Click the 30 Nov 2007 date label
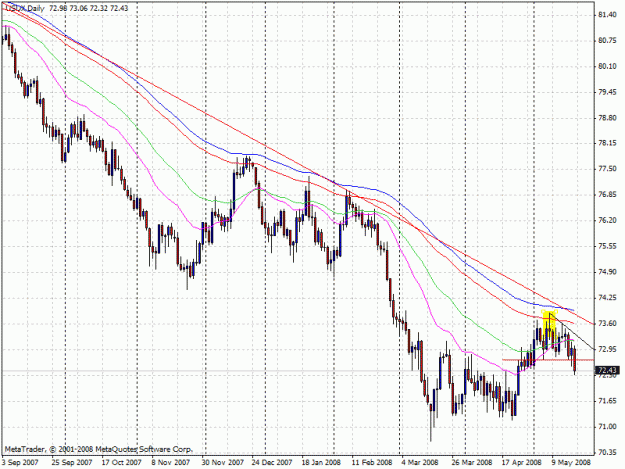625x469 pixels. pyautogui.click(x=222, y=462)
